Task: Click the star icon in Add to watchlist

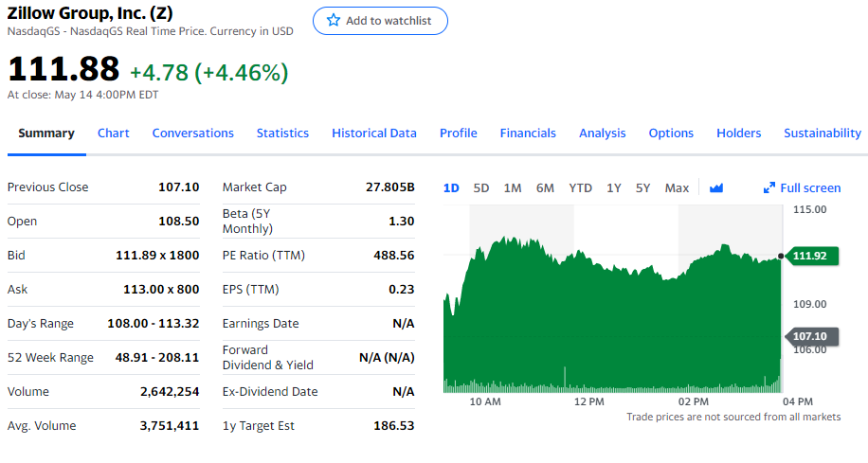Action: pyautogui.click(x=334, y=21)
